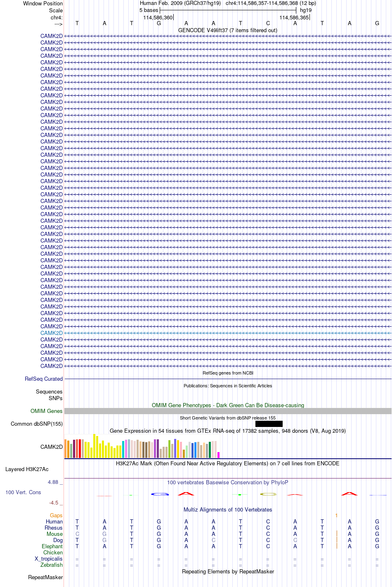Click the GTEx CAMK2D label beside bar chart
This screenshot has width=392, height=587.
point(52,447)
